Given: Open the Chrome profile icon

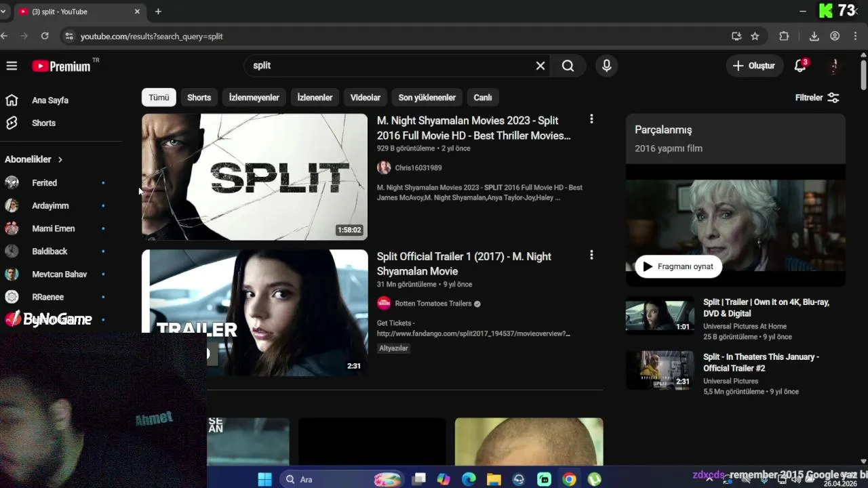Looking at the screenshot, I should click(835, 37).
